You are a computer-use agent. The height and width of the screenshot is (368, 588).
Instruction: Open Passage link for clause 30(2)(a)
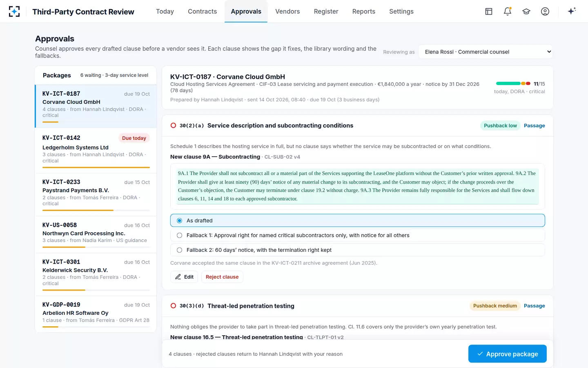coord(534,126)
